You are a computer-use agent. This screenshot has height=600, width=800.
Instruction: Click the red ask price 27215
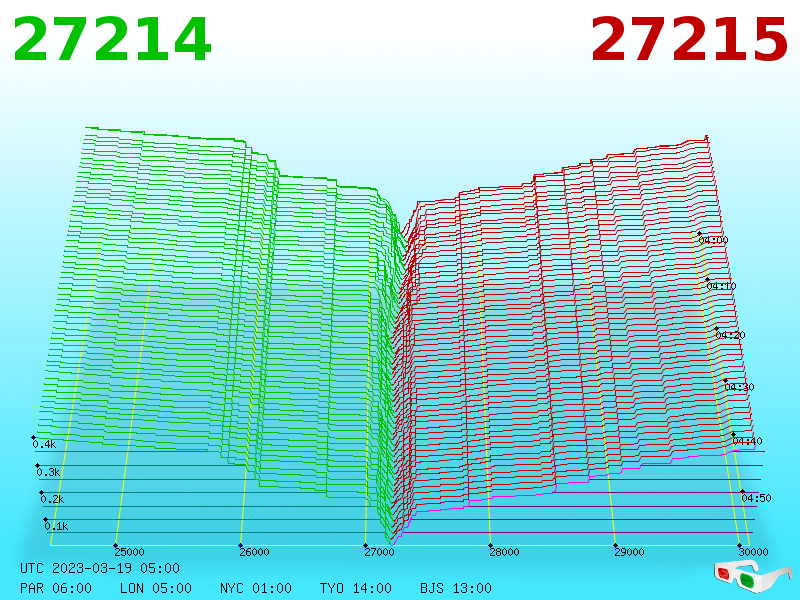pos(689,39)
